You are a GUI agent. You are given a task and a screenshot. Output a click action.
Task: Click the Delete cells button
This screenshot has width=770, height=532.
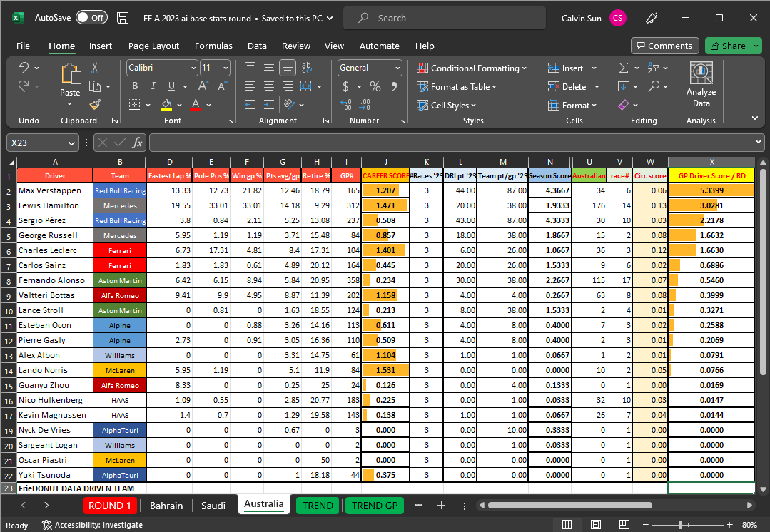click(x=567, y=87)
